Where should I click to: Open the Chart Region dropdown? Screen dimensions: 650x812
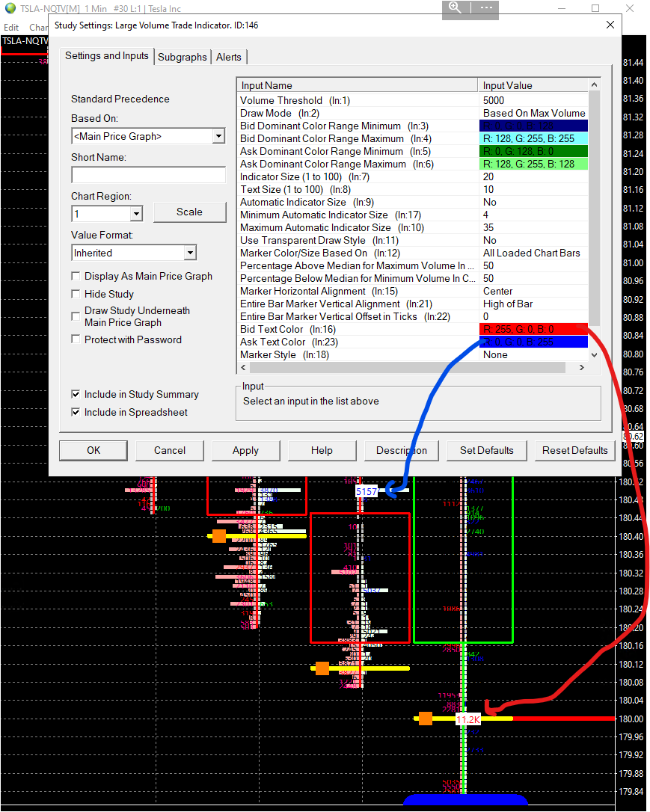(135, 213)
